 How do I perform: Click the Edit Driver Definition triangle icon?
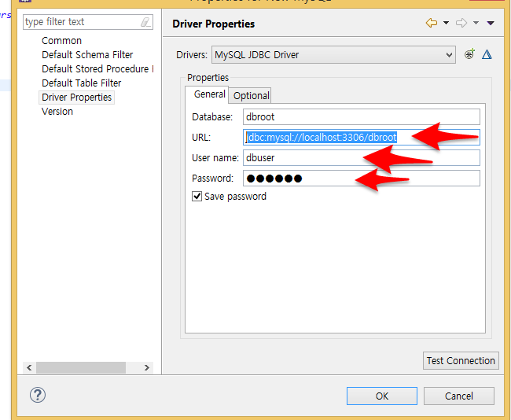[487, 54]
